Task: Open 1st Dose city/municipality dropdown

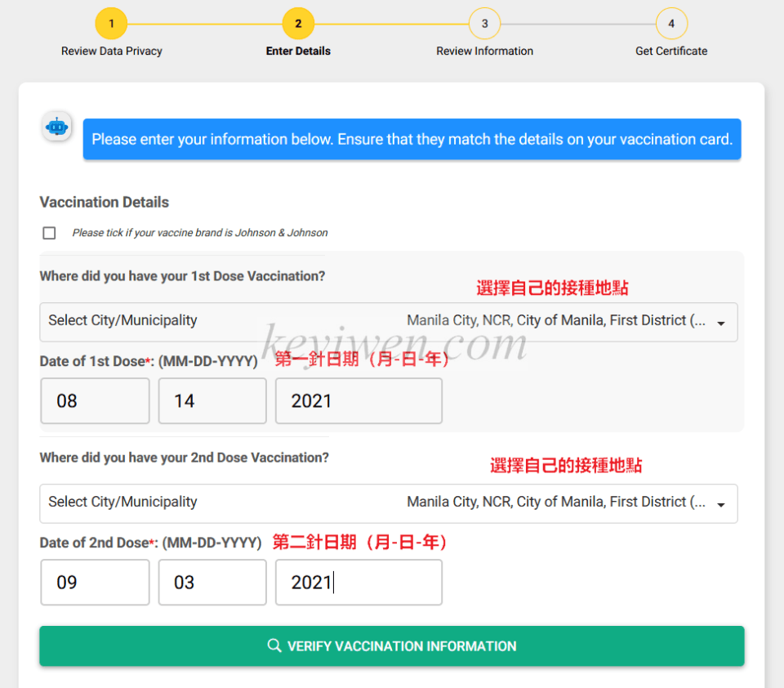Action: [x=389, y=322]
